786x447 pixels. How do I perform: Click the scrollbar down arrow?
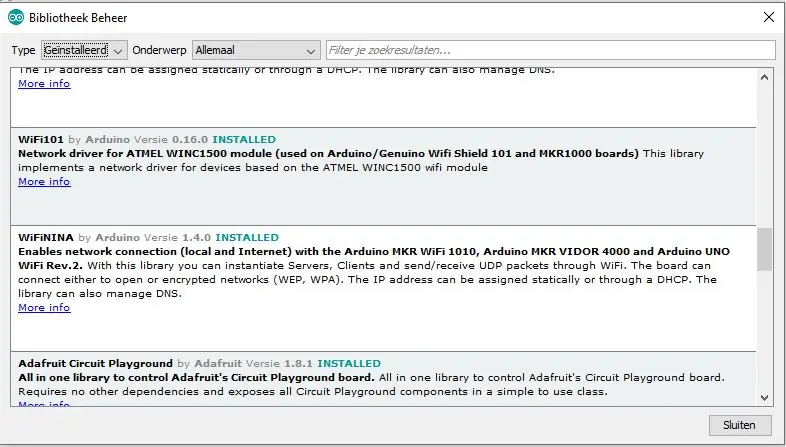(x=764, y=398)
